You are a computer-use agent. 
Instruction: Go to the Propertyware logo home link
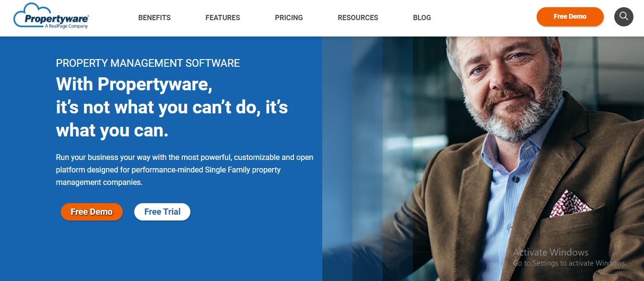click(x=51, y=16)
